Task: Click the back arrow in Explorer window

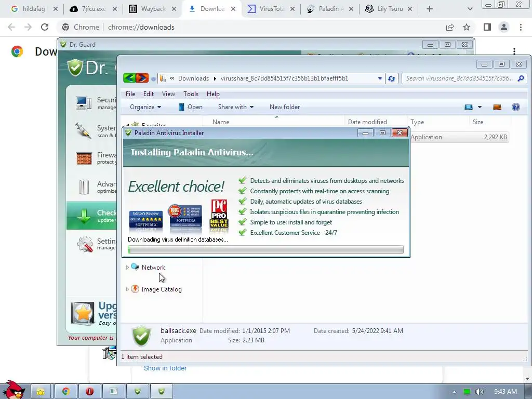Action: (129, 78)
